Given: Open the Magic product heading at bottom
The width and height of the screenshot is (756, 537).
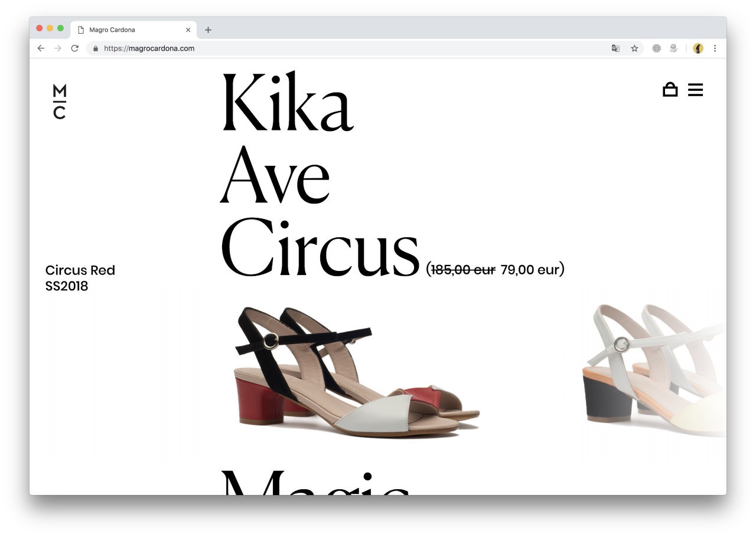Looking at the screenshot, I should point(315,482).
